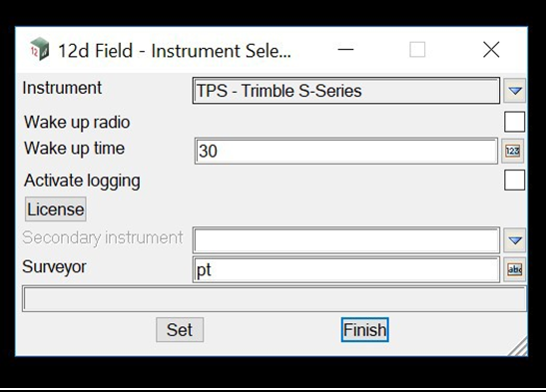Tick the Activate logging checkbox
The image size is (546, 392).
(x=514, y=180)
